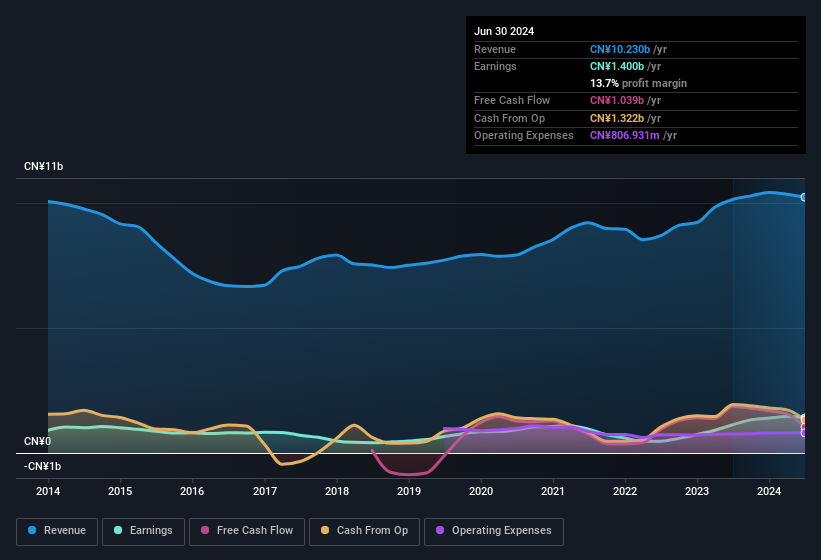Toggle the Cash From Op legend label text

coord(372,531)
